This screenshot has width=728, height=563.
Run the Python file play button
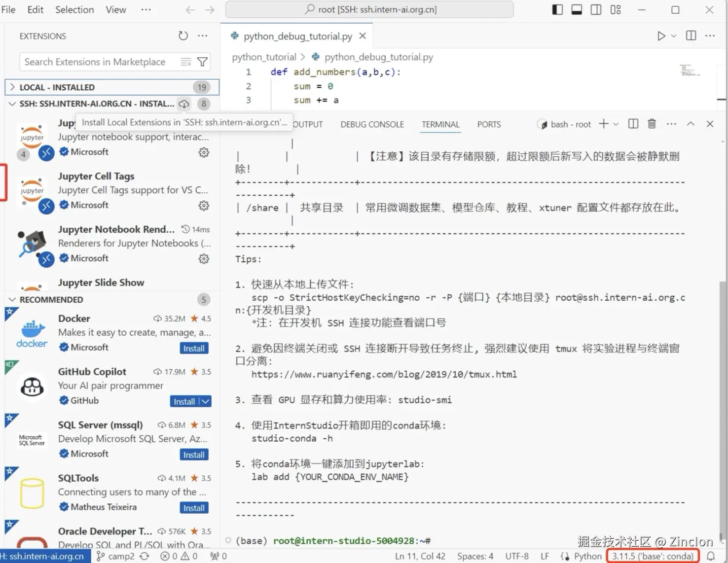pyautogui.click(x=661, y=35)
